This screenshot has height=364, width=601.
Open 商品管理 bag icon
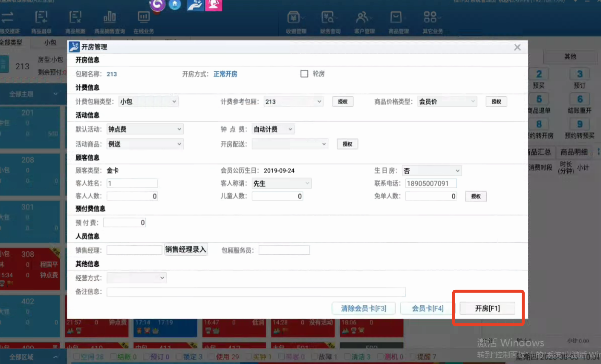coord(398,22)
